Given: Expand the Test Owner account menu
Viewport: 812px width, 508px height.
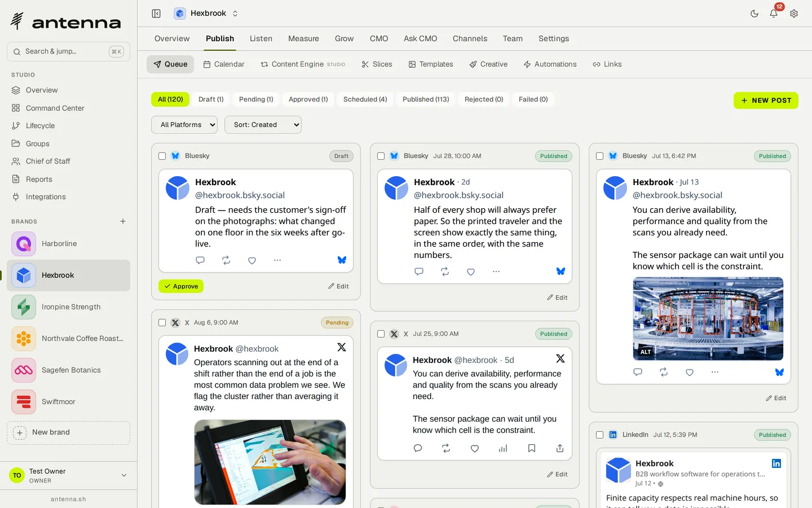Looking at the screenshot, I should 68,475.
